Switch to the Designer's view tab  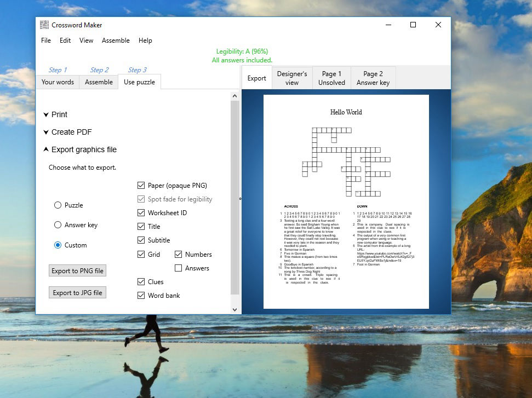pos(292,77)
